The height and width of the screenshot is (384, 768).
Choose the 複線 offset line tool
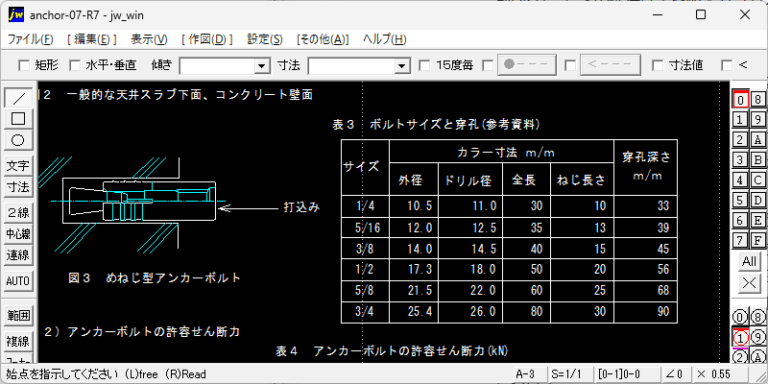tap(18, 340)
